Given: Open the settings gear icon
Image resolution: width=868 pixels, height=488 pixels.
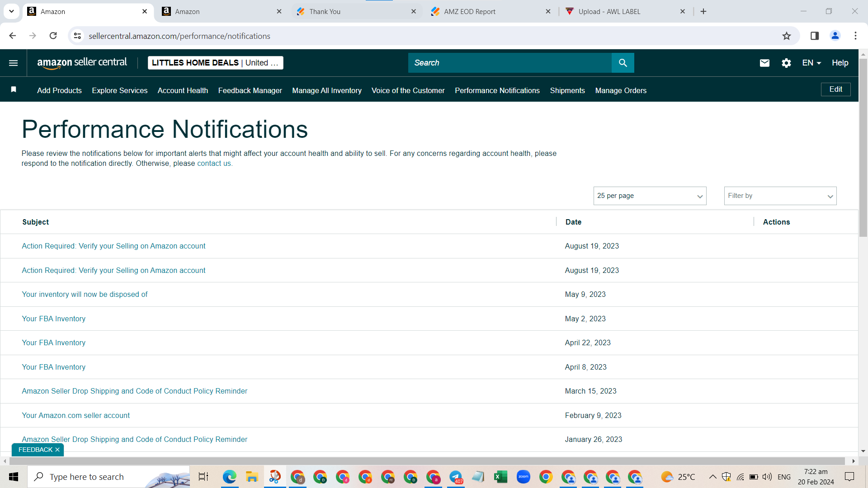Looking at the screenshot, I should 786,63.
